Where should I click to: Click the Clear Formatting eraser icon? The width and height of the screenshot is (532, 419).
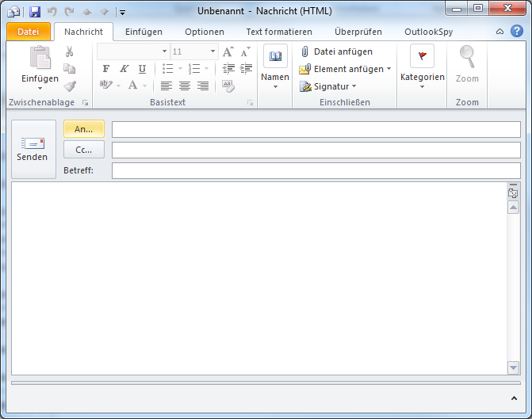[228, 86]
